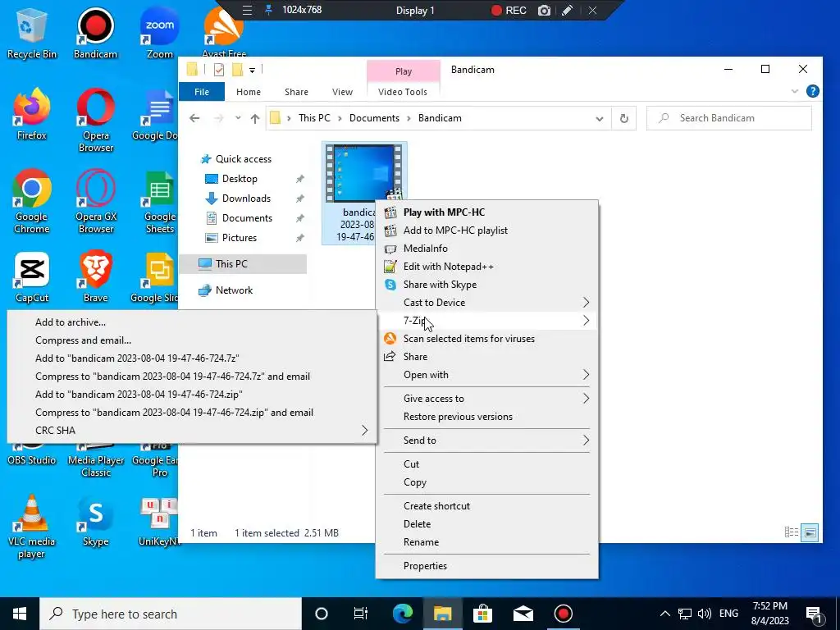Expand the 7-Zip submenu arrow
Screen dimensions: 840x630
click(x=586, y=321)
